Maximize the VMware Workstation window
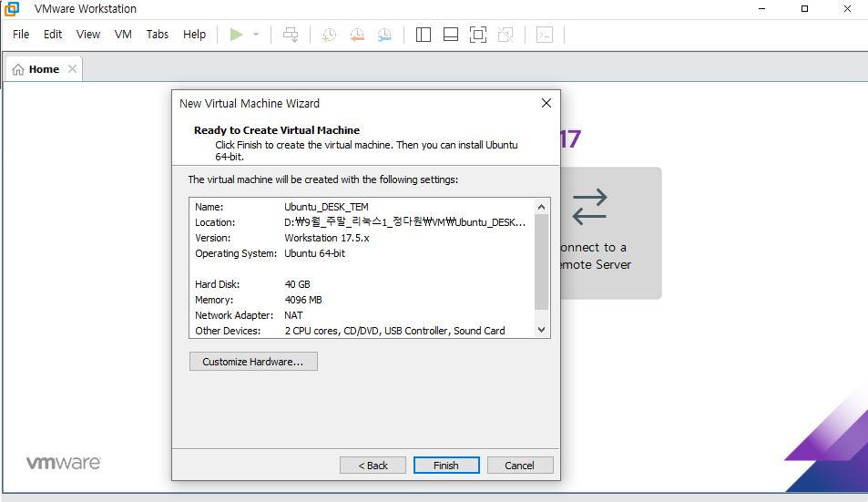 [804, 9]
